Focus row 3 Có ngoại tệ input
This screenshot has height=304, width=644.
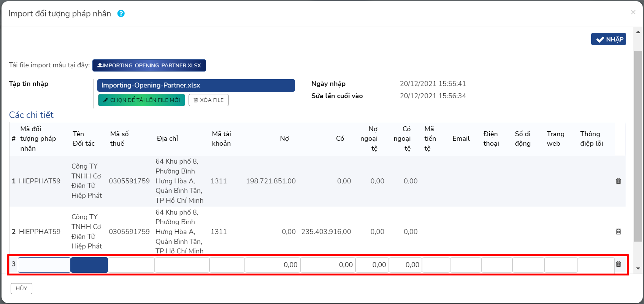click(x=406, y=265)
